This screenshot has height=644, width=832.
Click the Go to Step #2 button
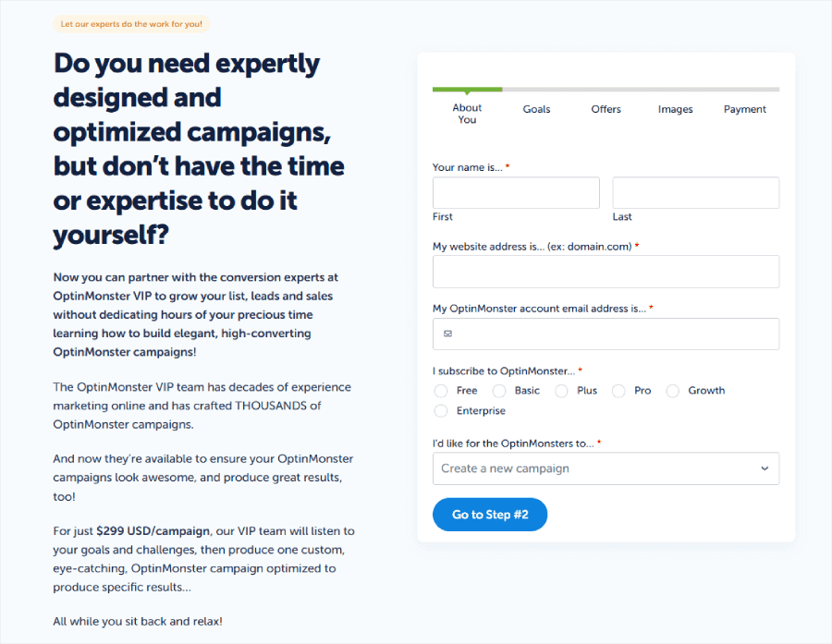point(489,515)
